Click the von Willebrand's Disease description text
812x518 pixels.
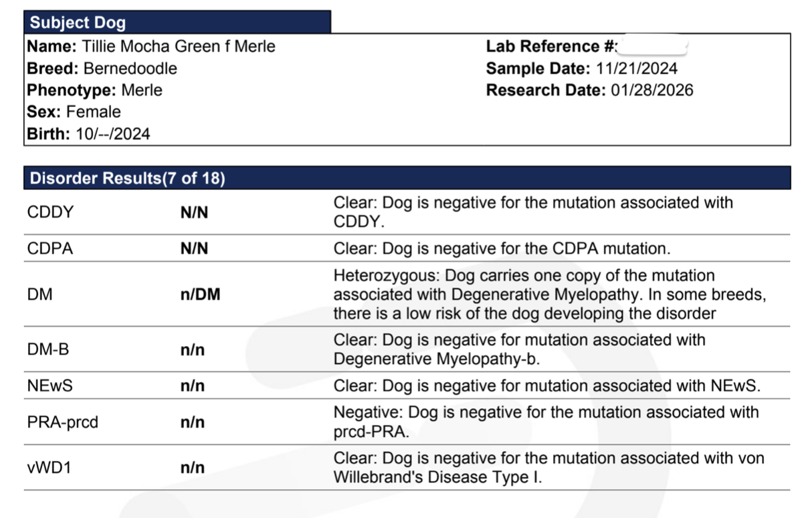(548, 468)
